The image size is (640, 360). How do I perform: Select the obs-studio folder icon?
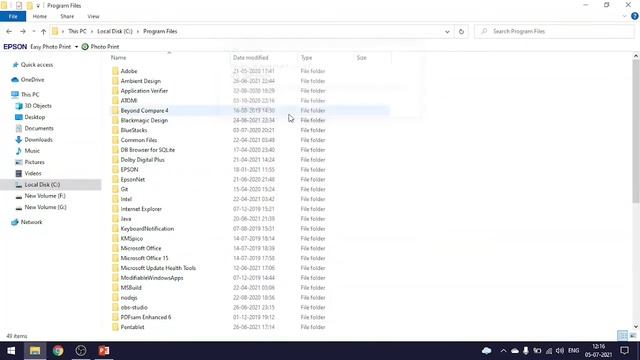coord(115,307)
